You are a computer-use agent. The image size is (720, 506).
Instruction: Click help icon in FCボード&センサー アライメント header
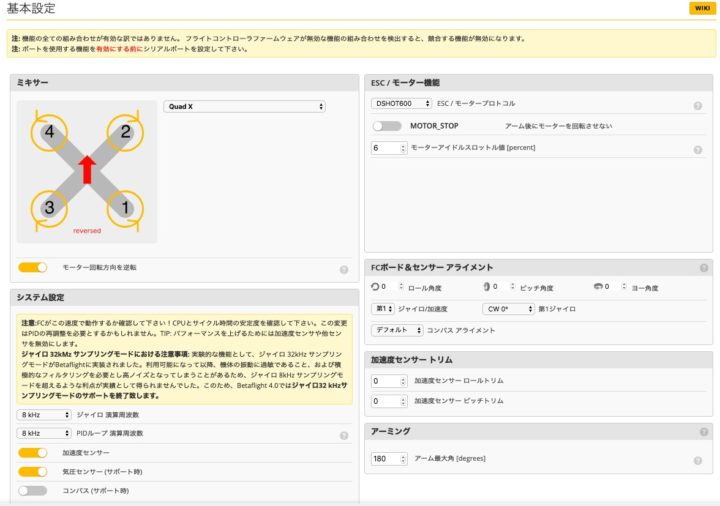704,268
